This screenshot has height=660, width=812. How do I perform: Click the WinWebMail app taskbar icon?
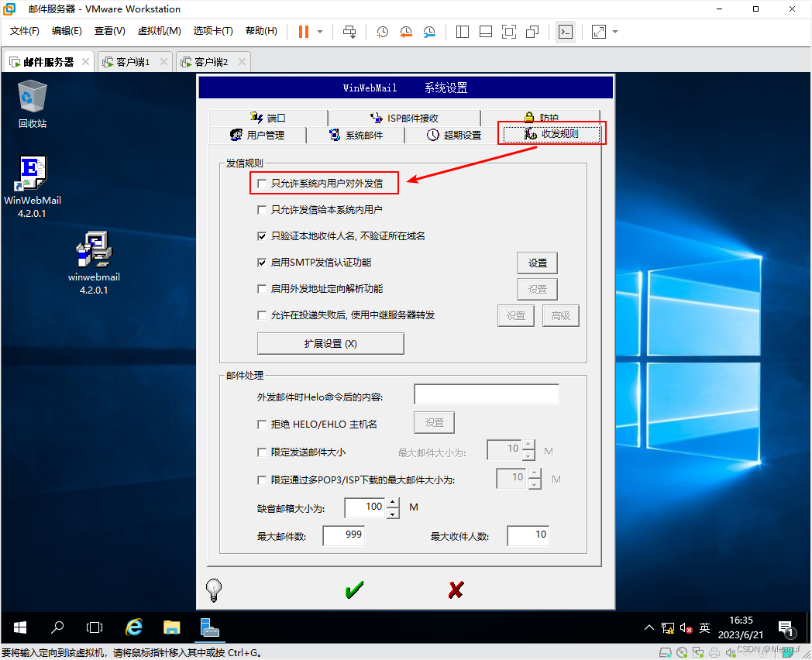tap(210, 627)
